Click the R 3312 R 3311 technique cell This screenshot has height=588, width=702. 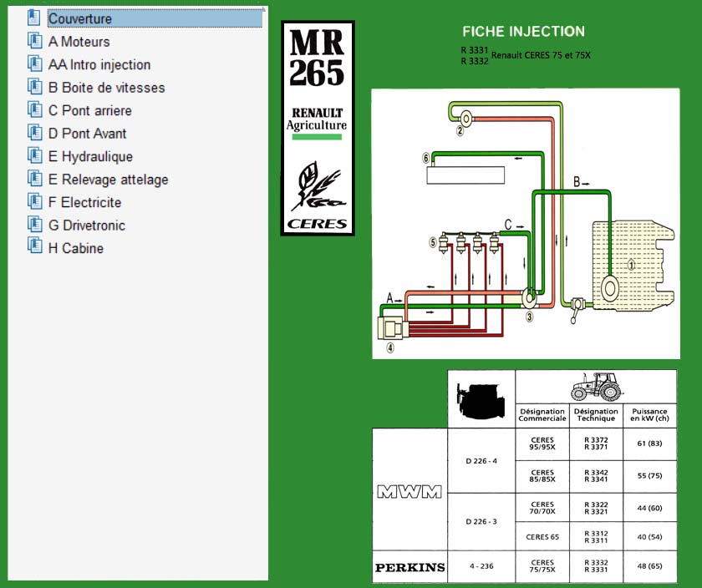coord(596,537)
